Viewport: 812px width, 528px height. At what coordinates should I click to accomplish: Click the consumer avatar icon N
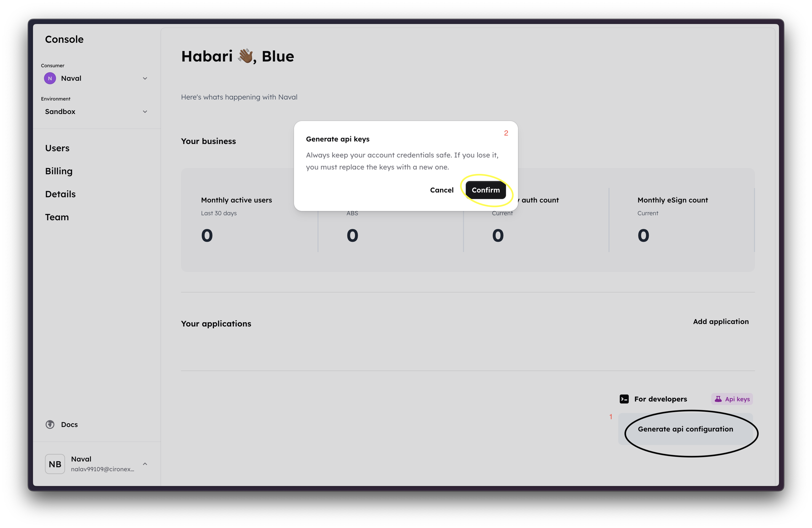(50, 77)
